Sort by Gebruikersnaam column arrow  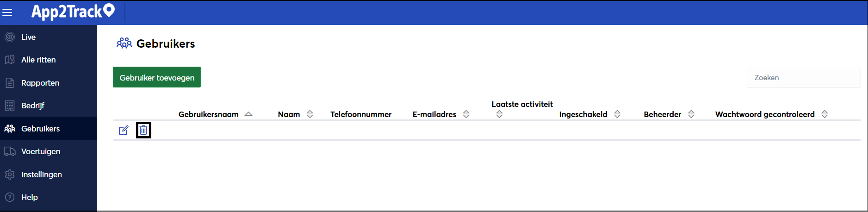248,114
